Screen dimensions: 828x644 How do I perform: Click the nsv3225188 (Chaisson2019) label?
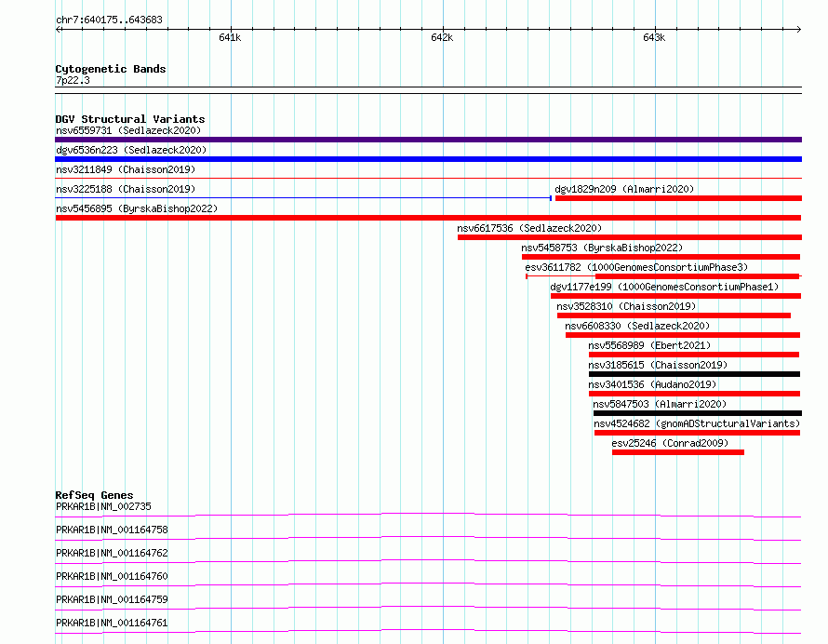[126, 189]
